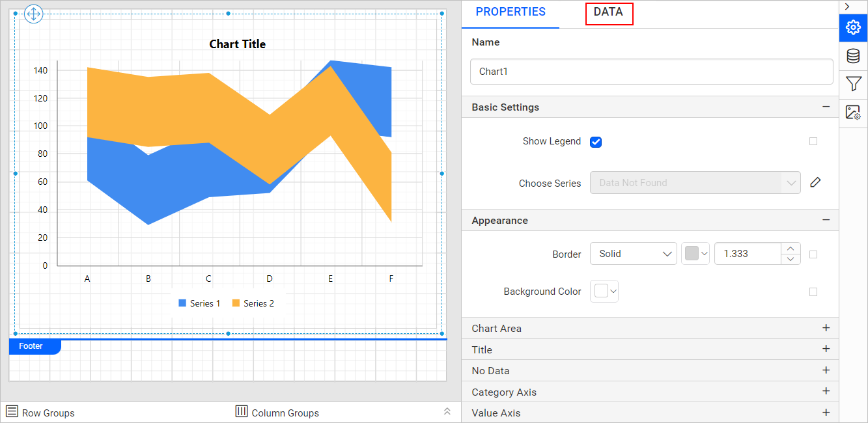Click the edit pencil beside Choose Series
The height and width of the screenshot is (423, 868).
tap(815, 182)
